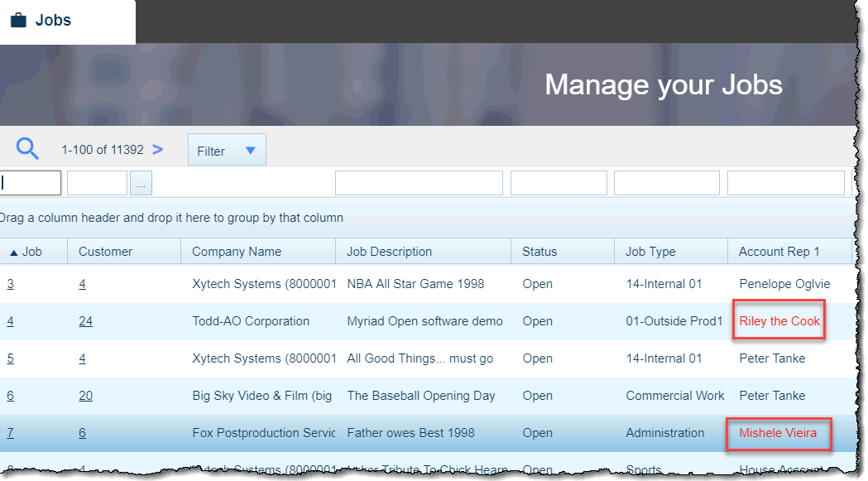Image resolution: width=868 pixels, height=481 pixels.
Task: Focus the Customer filter input field
Action: click(x=97, y=183)
